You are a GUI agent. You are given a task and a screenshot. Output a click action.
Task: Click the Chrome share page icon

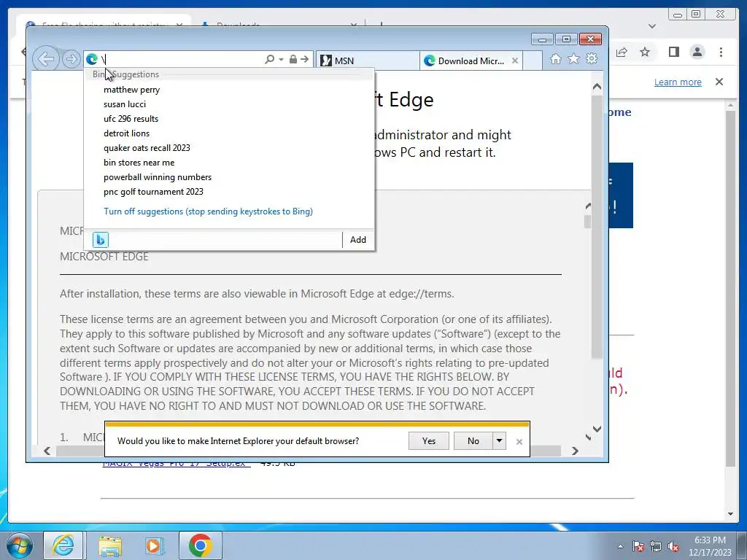click(x=622, y=52)
